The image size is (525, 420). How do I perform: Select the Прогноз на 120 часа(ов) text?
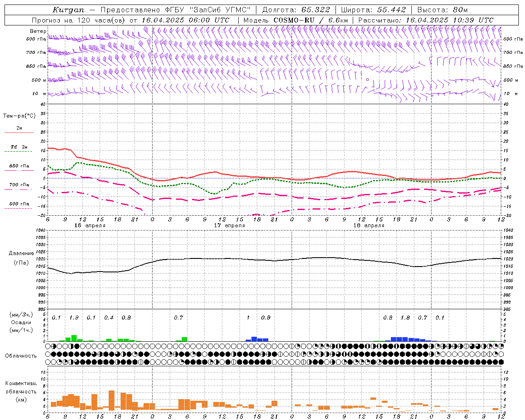pyautogui.click(x=80, y=20)
